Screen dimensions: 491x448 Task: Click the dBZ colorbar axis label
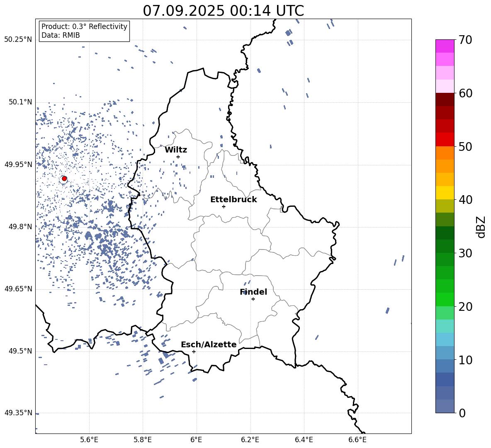480,227
